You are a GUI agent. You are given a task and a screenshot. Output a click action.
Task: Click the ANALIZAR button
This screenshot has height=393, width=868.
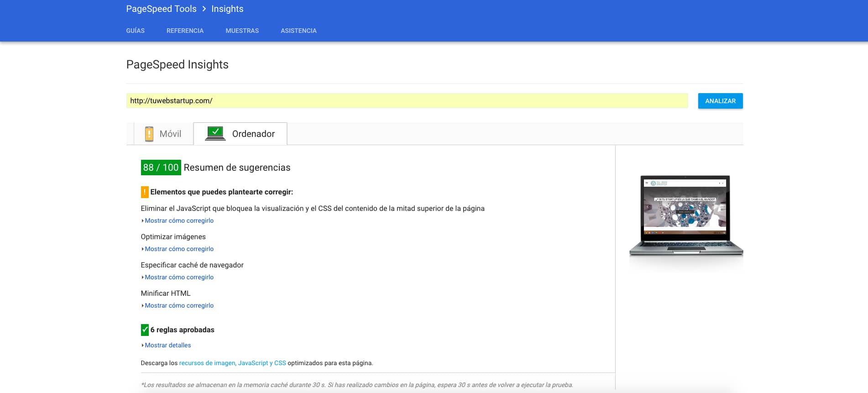pos(720,101)
